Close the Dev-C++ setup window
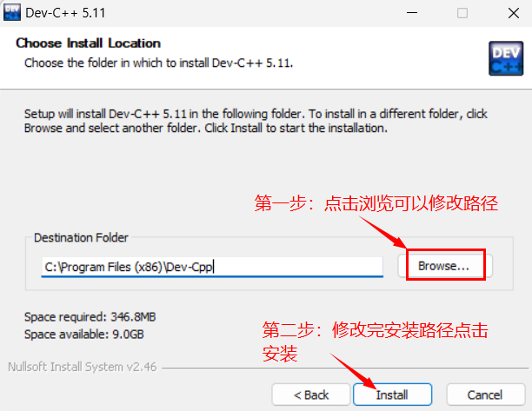 514,13
